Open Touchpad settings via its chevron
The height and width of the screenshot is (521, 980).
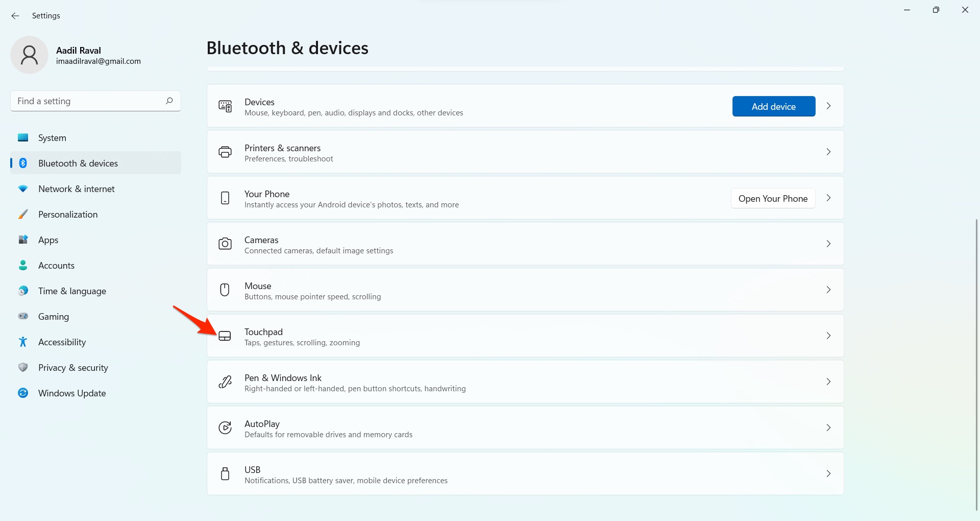pyautogui.click(x=828, y=336)
